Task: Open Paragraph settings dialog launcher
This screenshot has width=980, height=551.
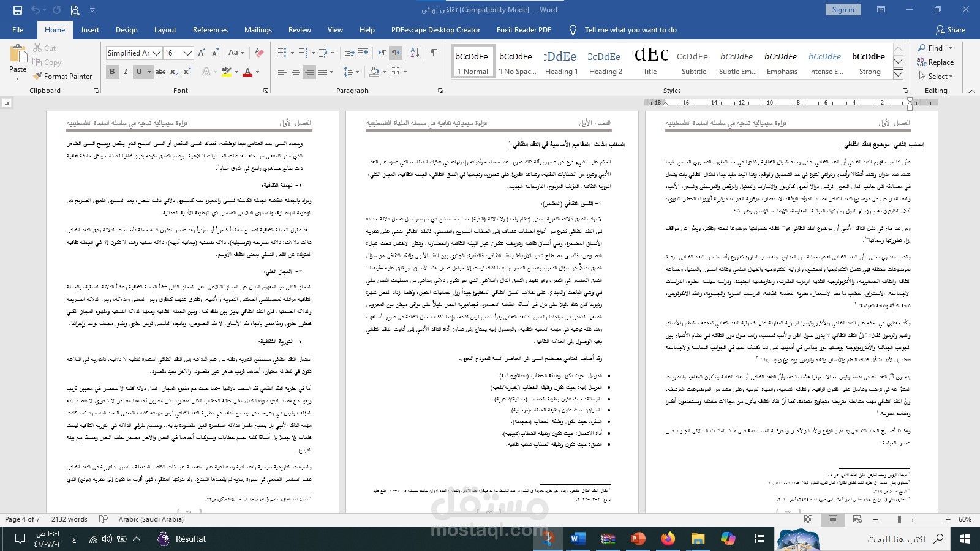Action: (440, 91)
